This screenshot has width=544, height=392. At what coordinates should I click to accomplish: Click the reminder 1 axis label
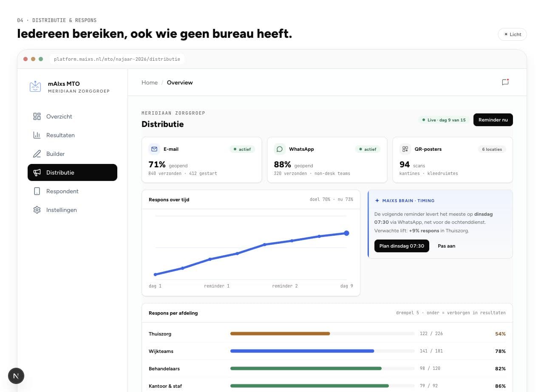(217, 286)
